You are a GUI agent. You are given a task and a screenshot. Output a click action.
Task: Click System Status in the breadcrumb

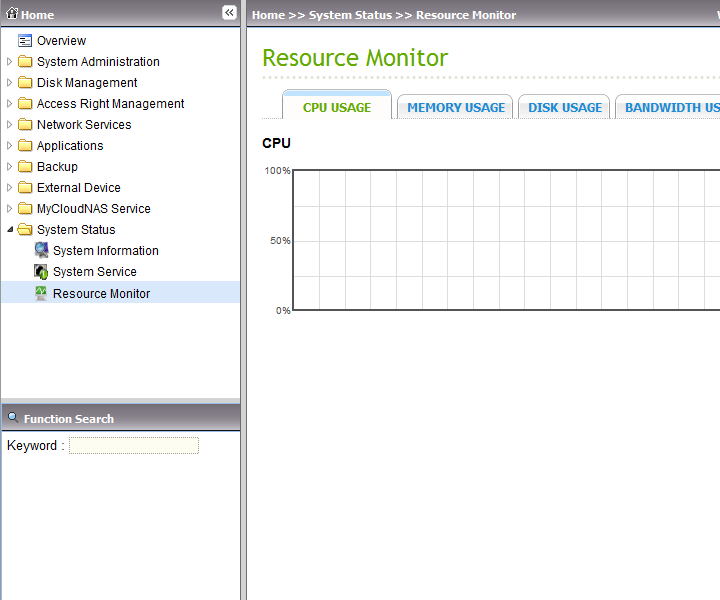(x=350, y=15)
